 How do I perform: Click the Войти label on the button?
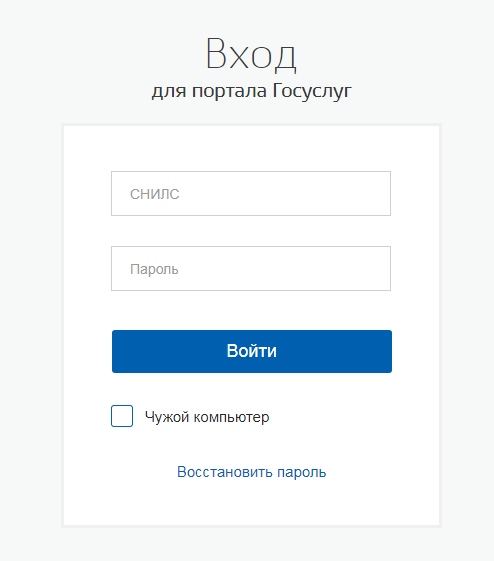pos(251,351)
